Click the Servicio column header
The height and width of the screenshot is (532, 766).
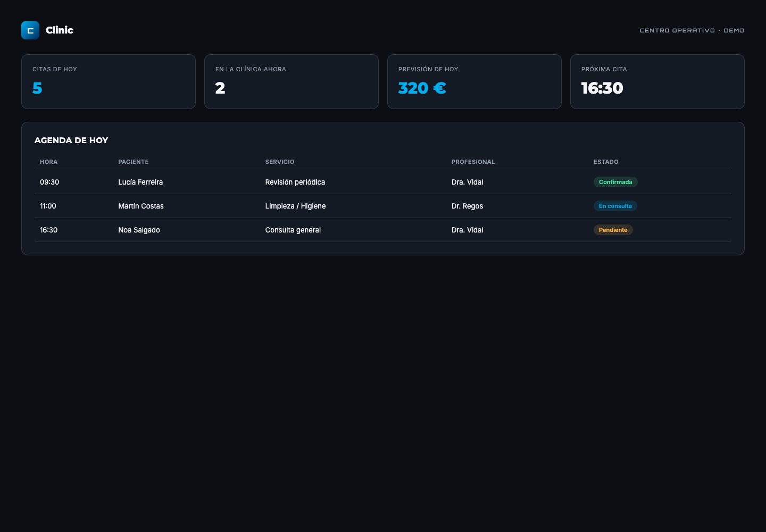pyautogui.click(x=280, y=162)
